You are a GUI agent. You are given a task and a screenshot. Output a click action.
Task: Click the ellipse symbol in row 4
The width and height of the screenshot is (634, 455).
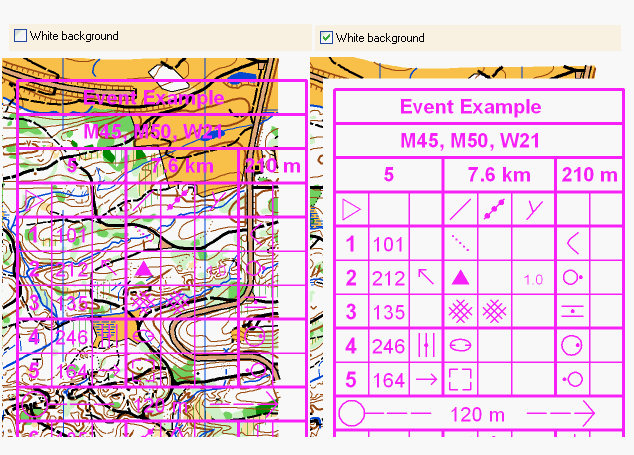pyautogui.click(x=460, y=345)
